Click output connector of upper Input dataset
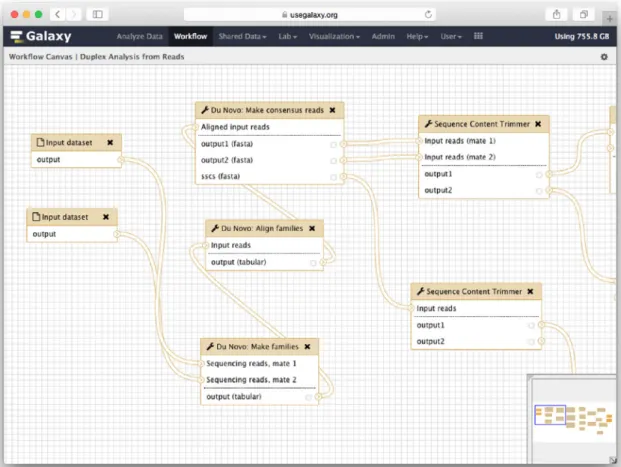 [x=120, y=160]
